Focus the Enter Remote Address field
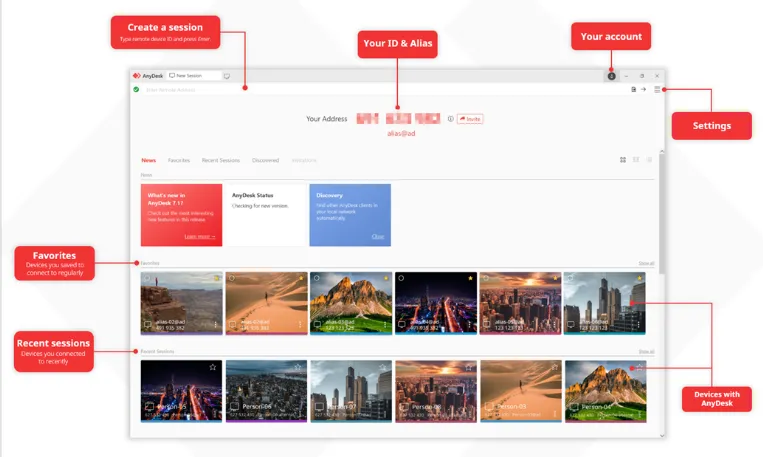Screen dimensions: 763x457 384,90
